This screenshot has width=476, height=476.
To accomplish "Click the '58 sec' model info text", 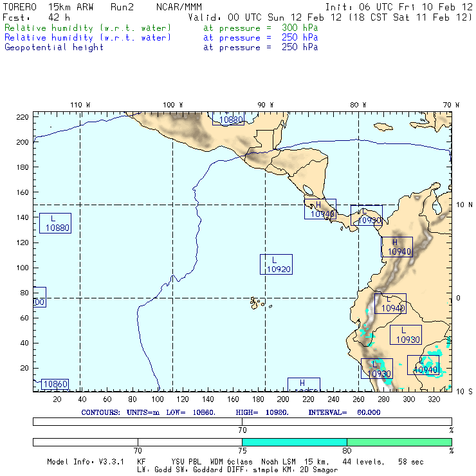I will pos(411,462).
